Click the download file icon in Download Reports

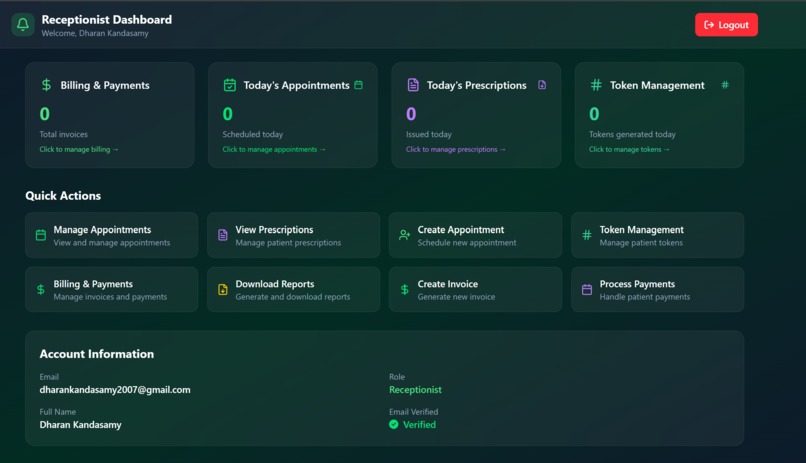point(223,289)
